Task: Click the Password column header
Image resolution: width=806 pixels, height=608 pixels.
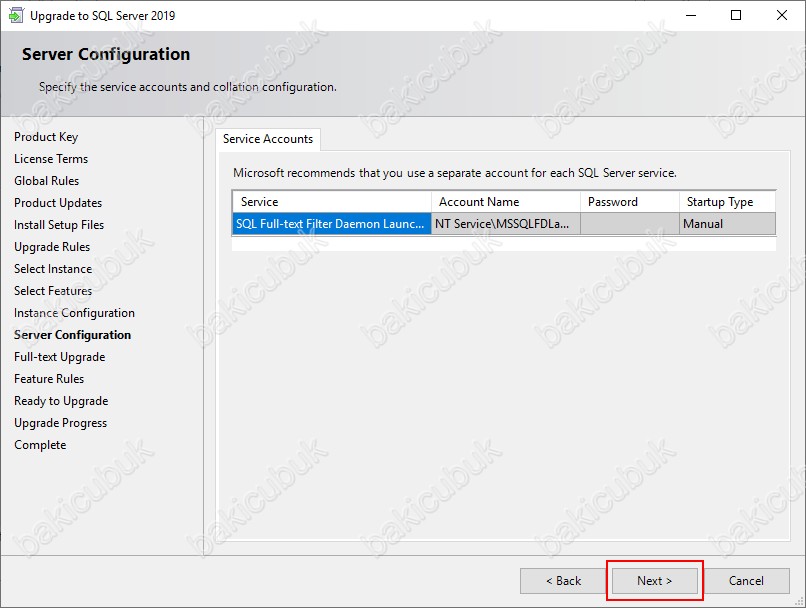Action: click(x=630, y=201)
